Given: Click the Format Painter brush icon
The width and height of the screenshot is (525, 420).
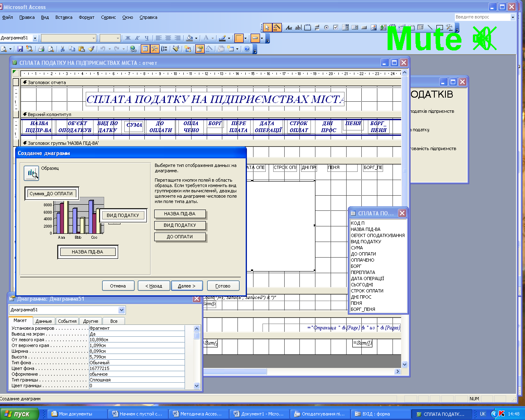Looking at the screenshot, I should 91,49.
